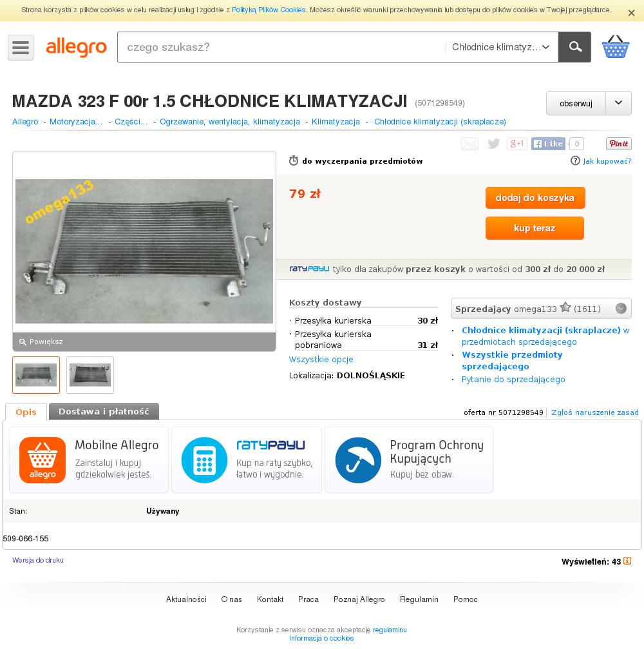Image resolution: width=644 pixels, height=649 pixels.
Task: Click the Google +1 button
Action: pyautogui.click(x=516, y=144)
